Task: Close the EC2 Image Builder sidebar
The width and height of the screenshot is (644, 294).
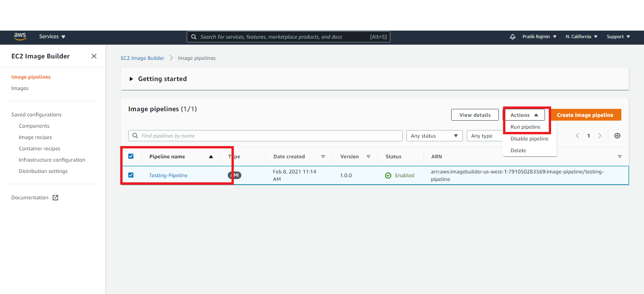Action: click(94, 56)
